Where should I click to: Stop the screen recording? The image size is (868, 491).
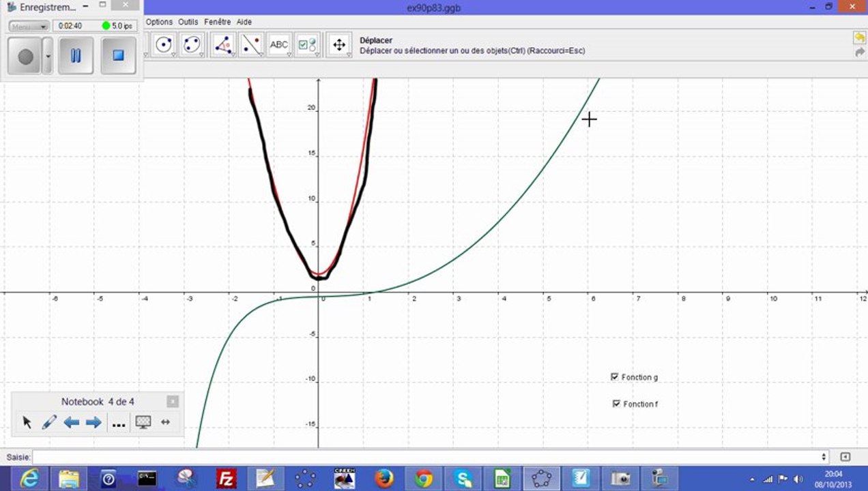pyautogui.click(x=118, y=56)
